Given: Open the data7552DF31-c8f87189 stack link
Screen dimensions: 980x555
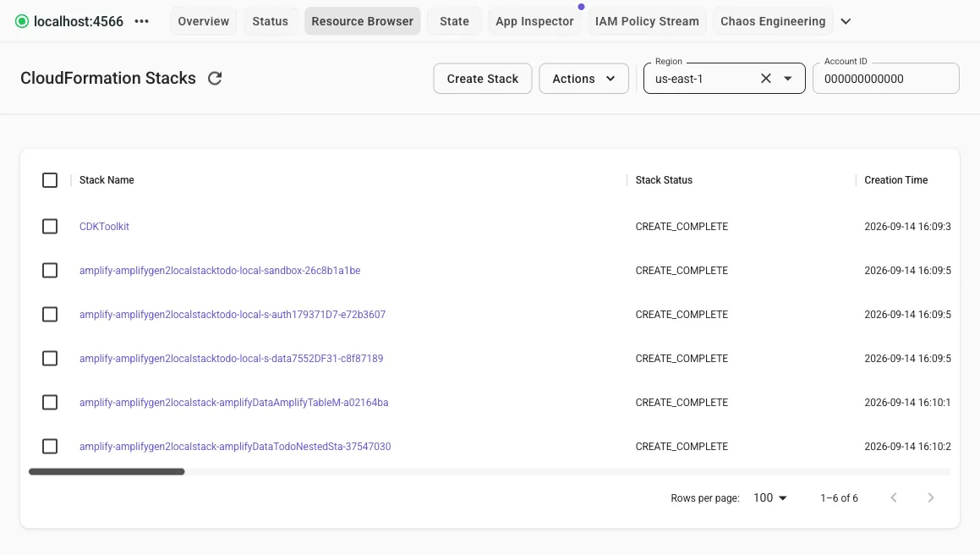Looking at the screenshot, I should coord(231,359).
